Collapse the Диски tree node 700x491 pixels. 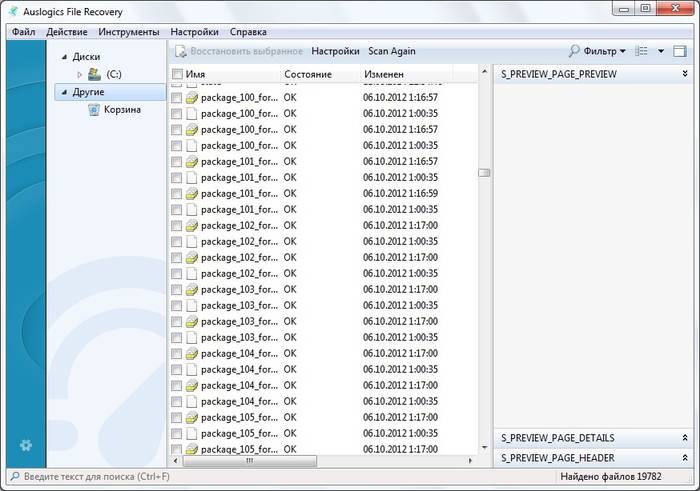pyautogui.click(x=66, y=57)
